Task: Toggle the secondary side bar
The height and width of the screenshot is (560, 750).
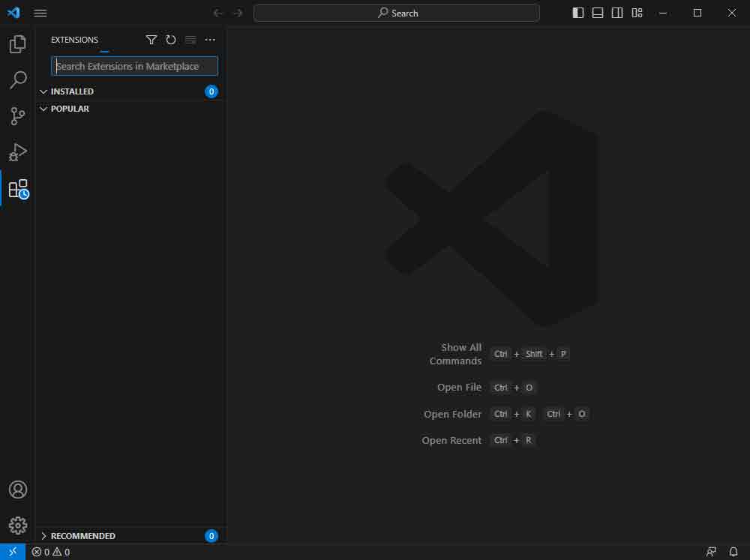Action: pyautogui.click(x=617, y=13)
